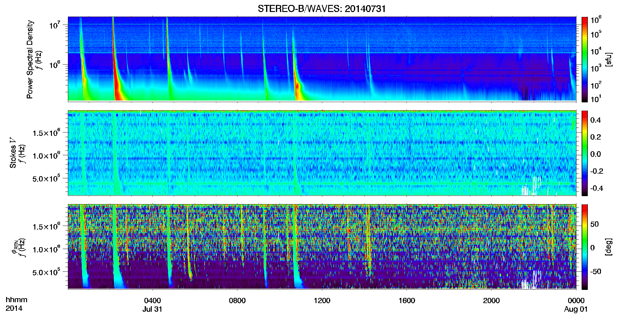Screen dimensions: 644x332
Task: Click the plot title STEREO-B/WAVES: 20140731
Action: click(322, 9)
